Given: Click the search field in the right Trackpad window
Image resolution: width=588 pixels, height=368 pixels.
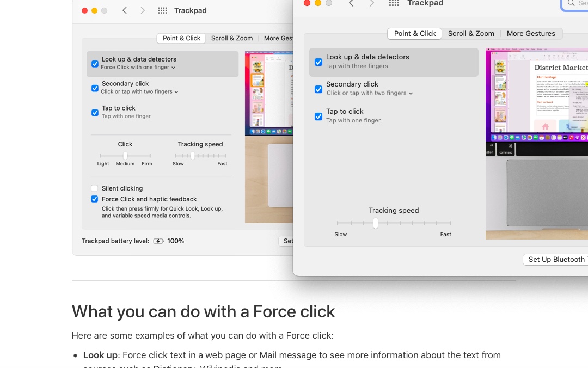Looking at the screenshot, I should tap(574, 3).
